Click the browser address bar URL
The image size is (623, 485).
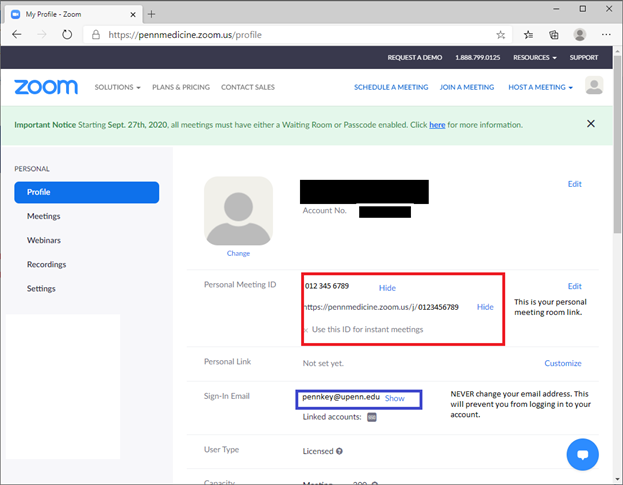coord(185,35)
